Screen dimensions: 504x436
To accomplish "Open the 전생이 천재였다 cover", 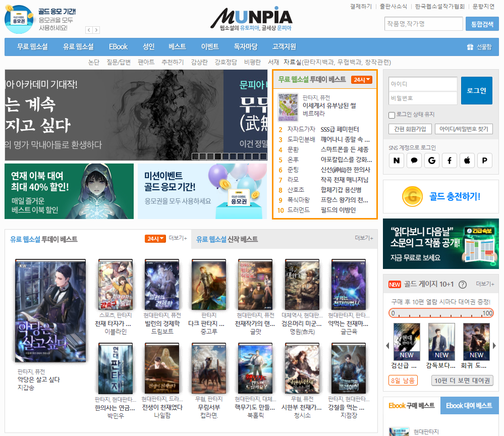I will 162,368.
